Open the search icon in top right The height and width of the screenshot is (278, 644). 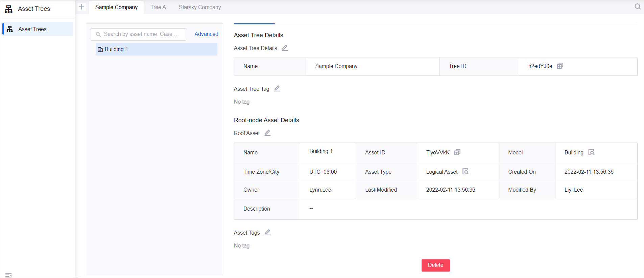tap(638, 6)
